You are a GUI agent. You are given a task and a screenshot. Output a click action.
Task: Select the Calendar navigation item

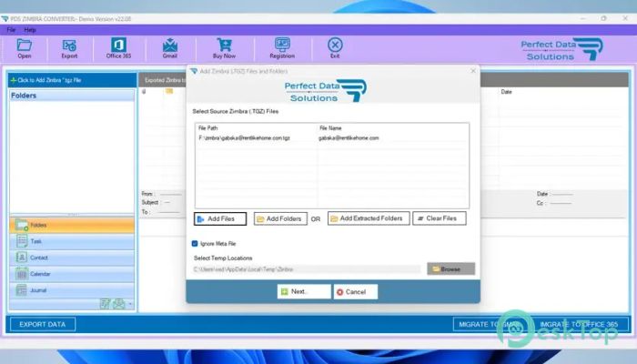point(72,274)
